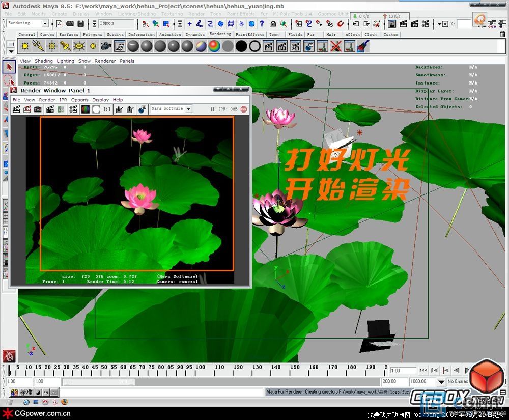Click the black surface shader sphere
509x420 pixels.
pyautogui.click(x=241, y=46)
